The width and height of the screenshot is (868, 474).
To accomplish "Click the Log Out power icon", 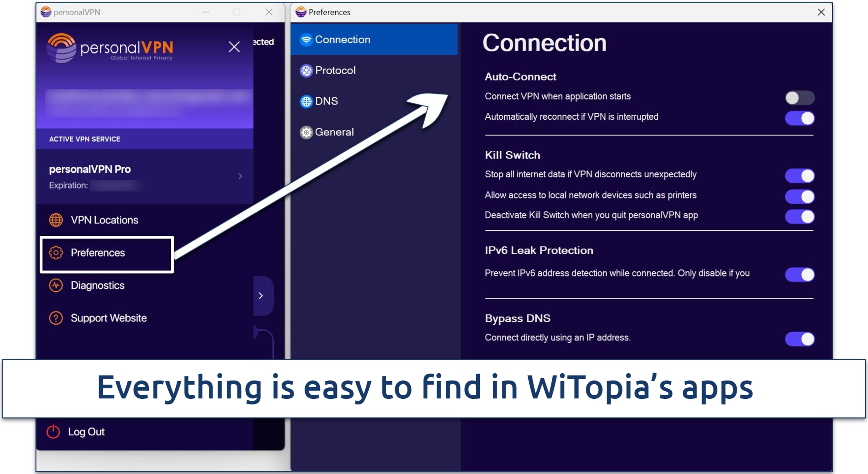I will (53, 432).
